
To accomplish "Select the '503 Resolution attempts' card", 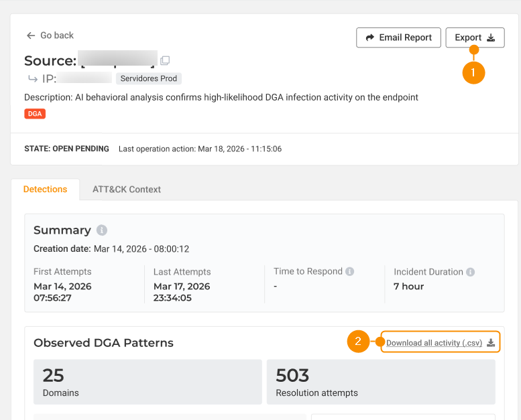I will coord(381,382).
